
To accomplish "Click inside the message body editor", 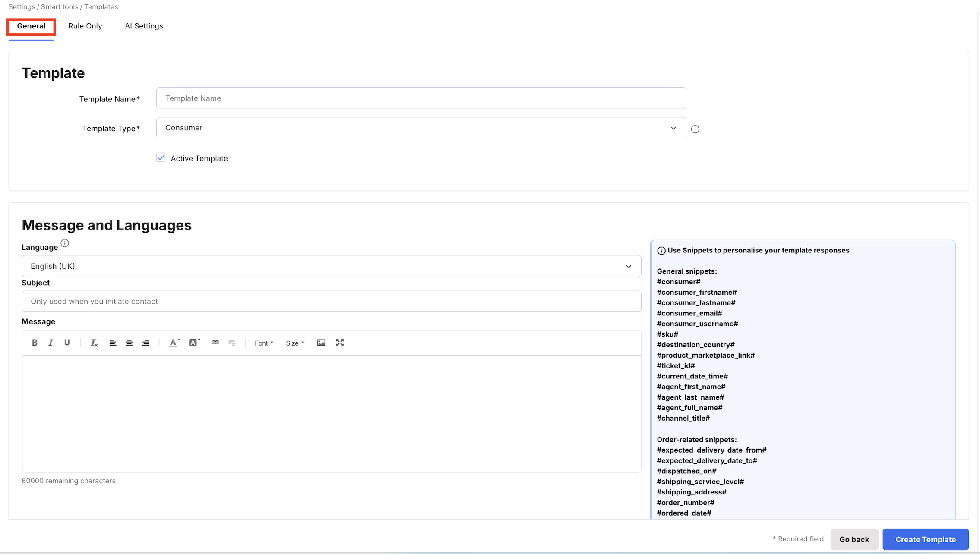I will 331,413.
